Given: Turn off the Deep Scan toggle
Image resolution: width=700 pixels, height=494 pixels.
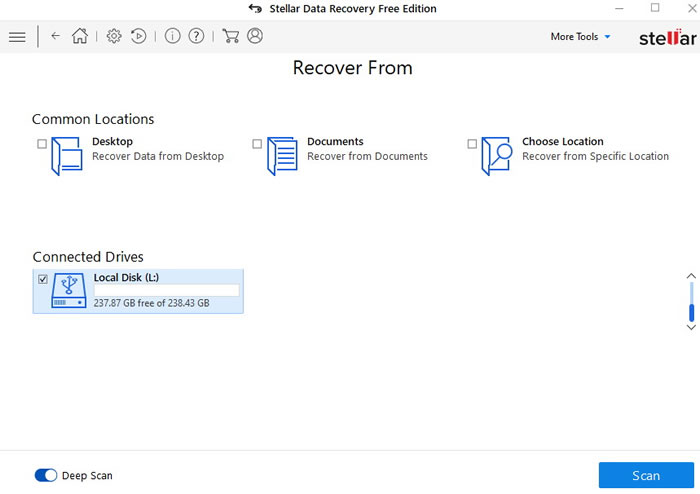Looking at the screenshot, I should coord(46,476).
